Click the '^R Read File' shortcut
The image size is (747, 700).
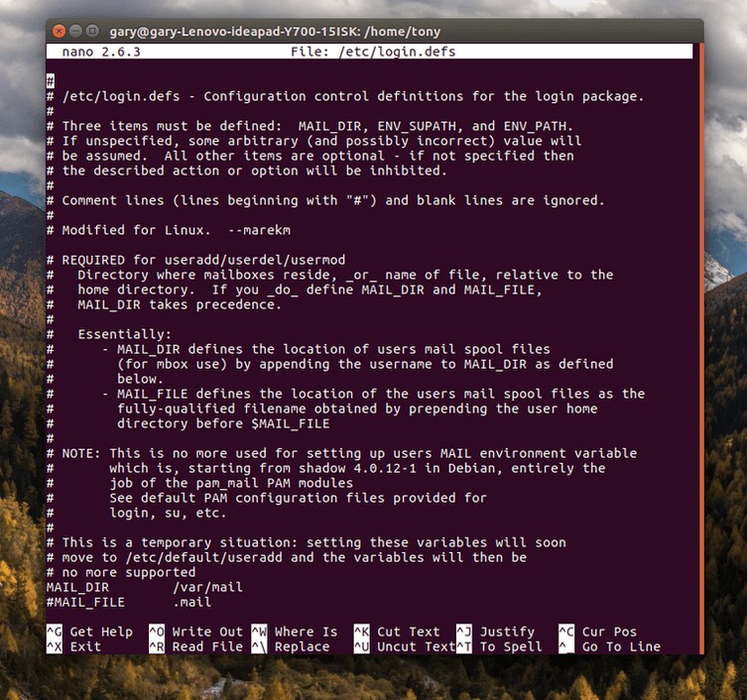coord(195,646)
